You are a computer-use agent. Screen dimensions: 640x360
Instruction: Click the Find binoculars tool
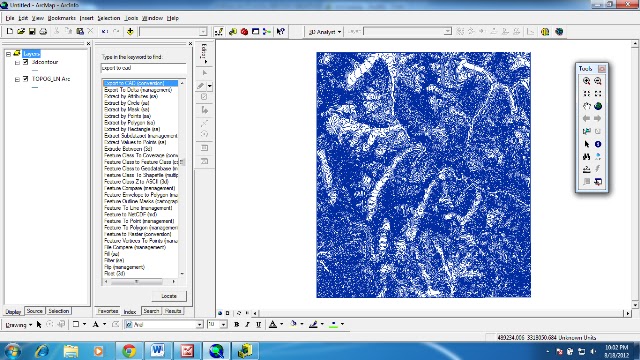tap(587, 157)
